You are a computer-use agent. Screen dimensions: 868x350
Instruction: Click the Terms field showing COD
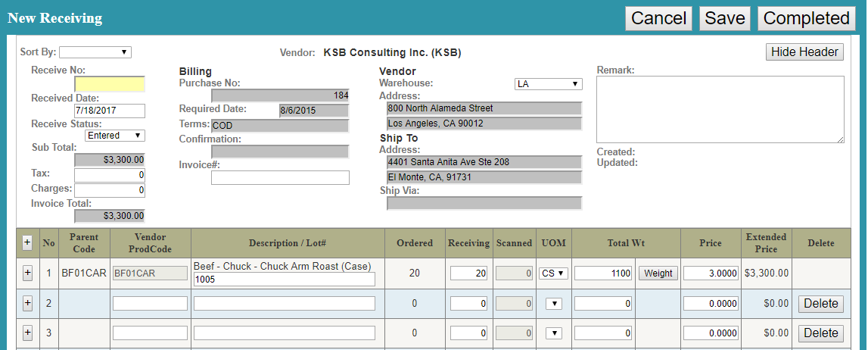pos(280,126)
